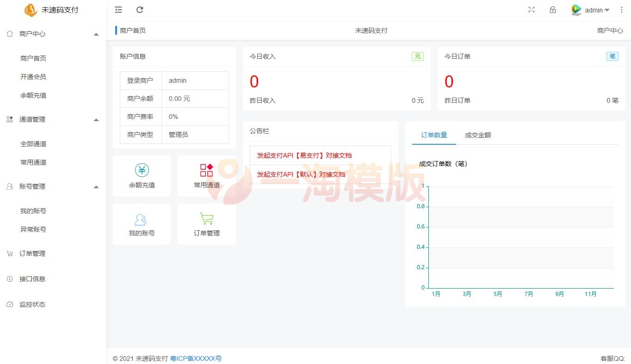Viewport: 631px width, 364px height.
Task: Click the refresh page icon
Action: coord(140,10)
